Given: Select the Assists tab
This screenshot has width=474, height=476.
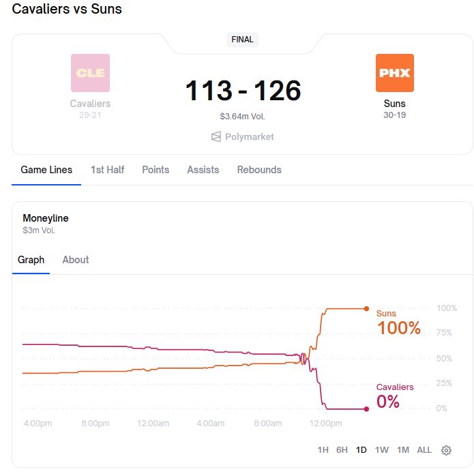Looking at the screenshot, I should click(x=203, y=170).
